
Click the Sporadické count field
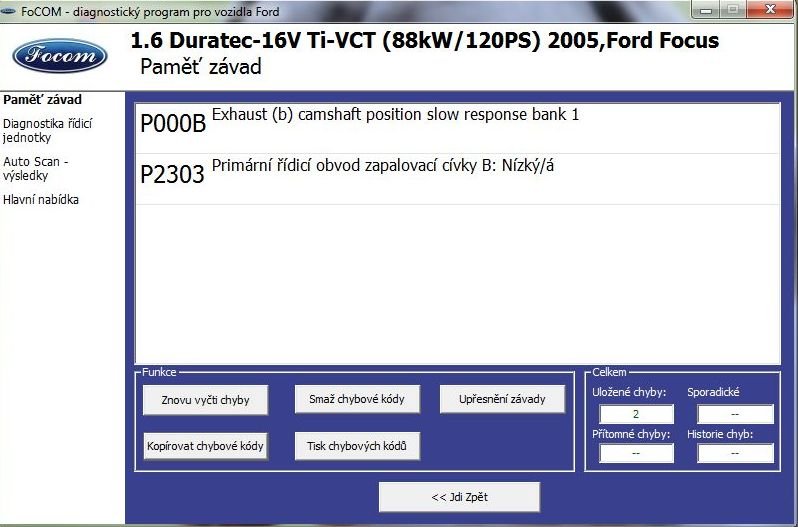click(735, 414)
